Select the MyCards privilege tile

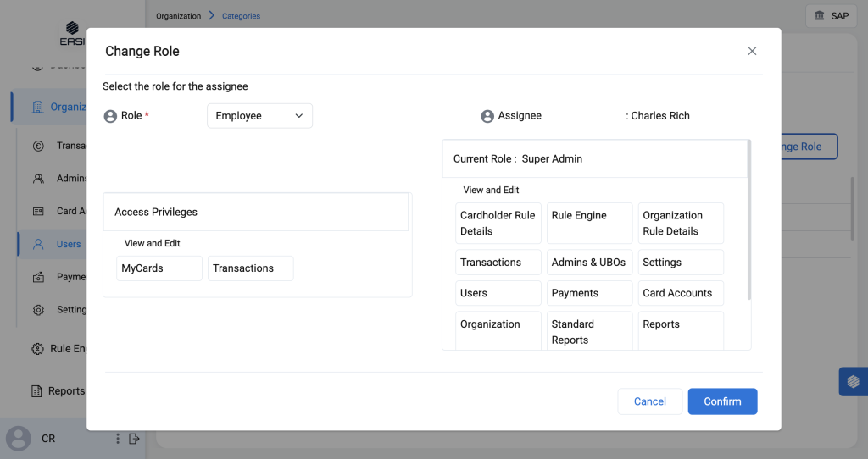click(x=159, y=268)
